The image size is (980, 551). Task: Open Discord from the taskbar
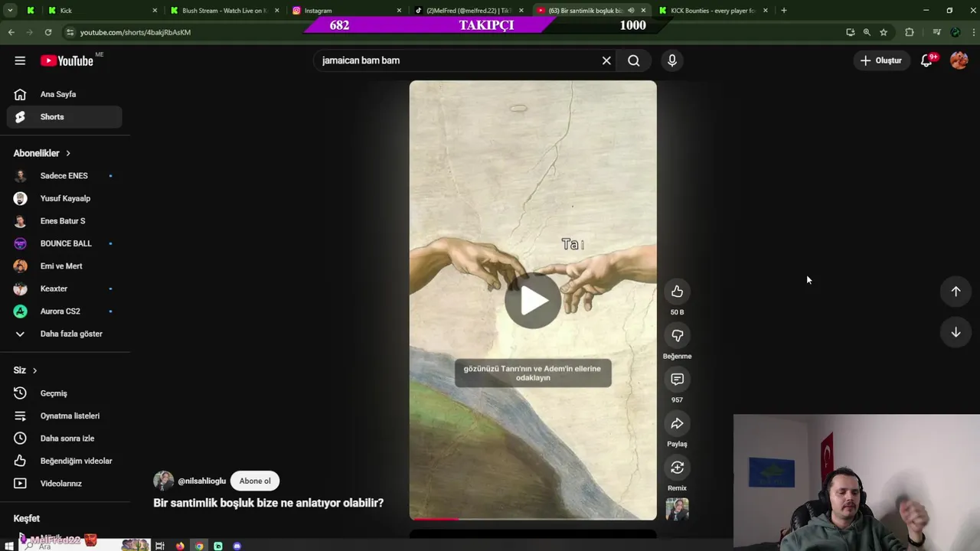click(x=237, y=546)
